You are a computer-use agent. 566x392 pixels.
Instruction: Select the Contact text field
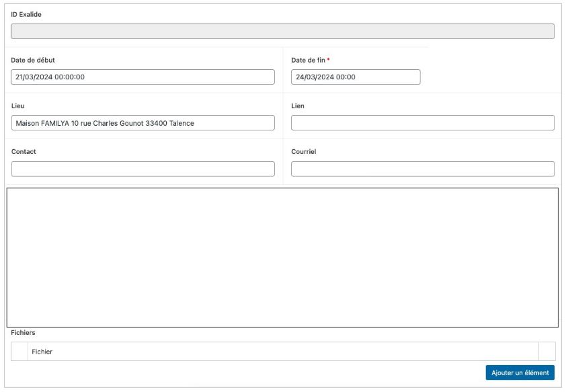[x=143, y=169]
